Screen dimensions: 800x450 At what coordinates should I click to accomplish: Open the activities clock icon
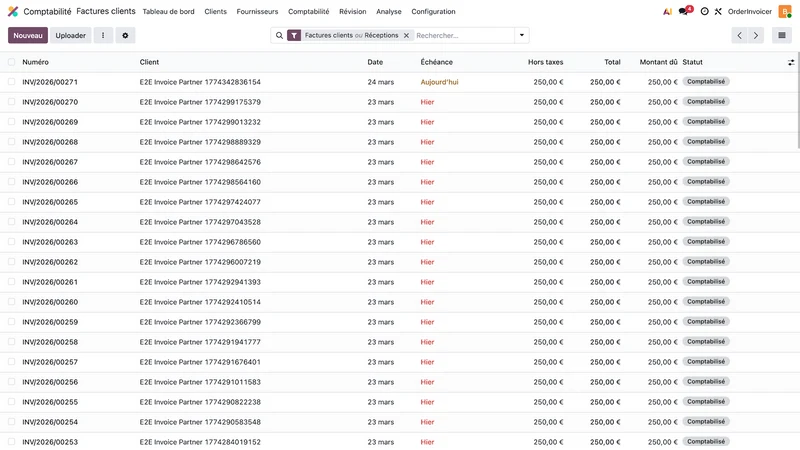[705, 11]
